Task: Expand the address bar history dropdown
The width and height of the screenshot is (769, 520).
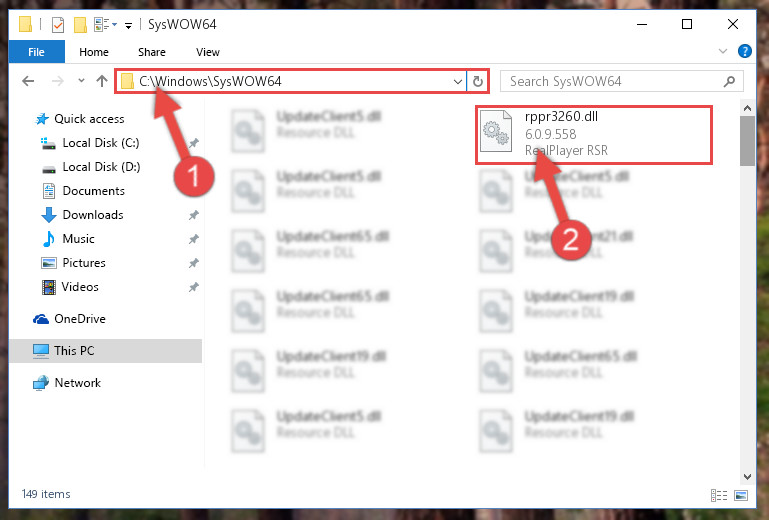Action: point(457,81)
